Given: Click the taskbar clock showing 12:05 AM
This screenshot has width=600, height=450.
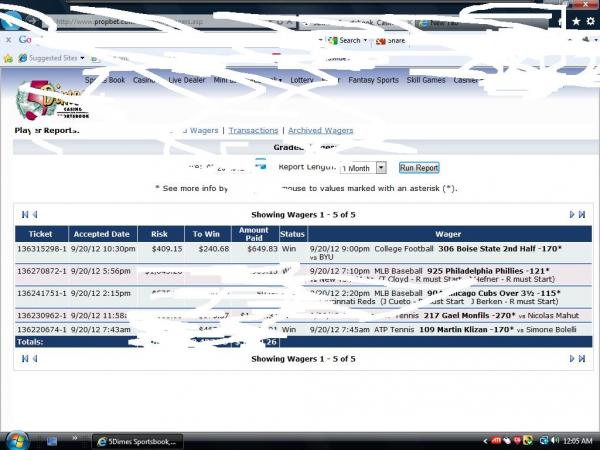Looking at the screenshot, I should click(x=579, y=440).
